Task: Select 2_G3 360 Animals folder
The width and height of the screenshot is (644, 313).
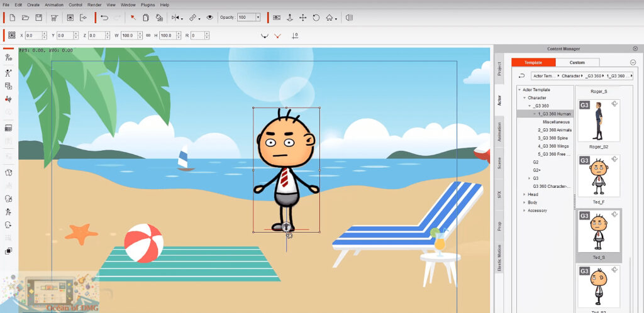Action: [x=555, y=130]
